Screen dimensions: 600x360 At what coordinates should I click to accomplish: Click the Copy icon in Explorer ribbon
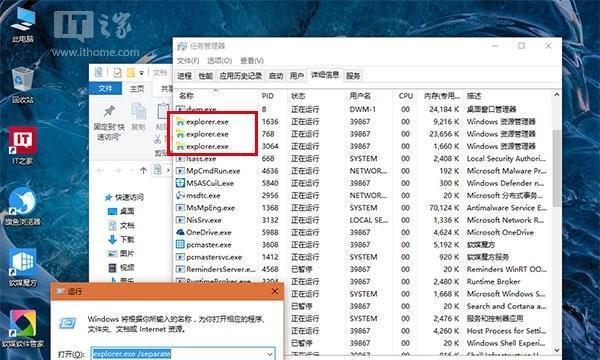tap(138, 112)
